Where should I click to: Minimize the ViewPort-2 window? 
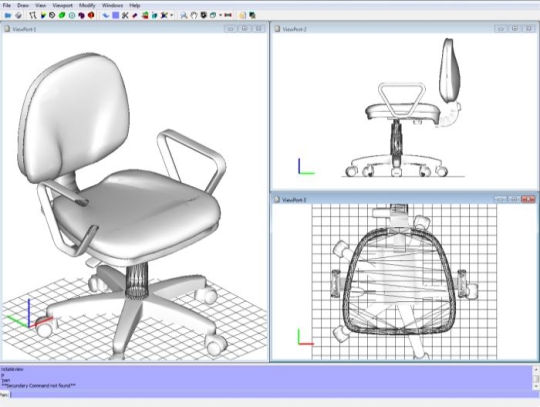[x=501, y=29]
